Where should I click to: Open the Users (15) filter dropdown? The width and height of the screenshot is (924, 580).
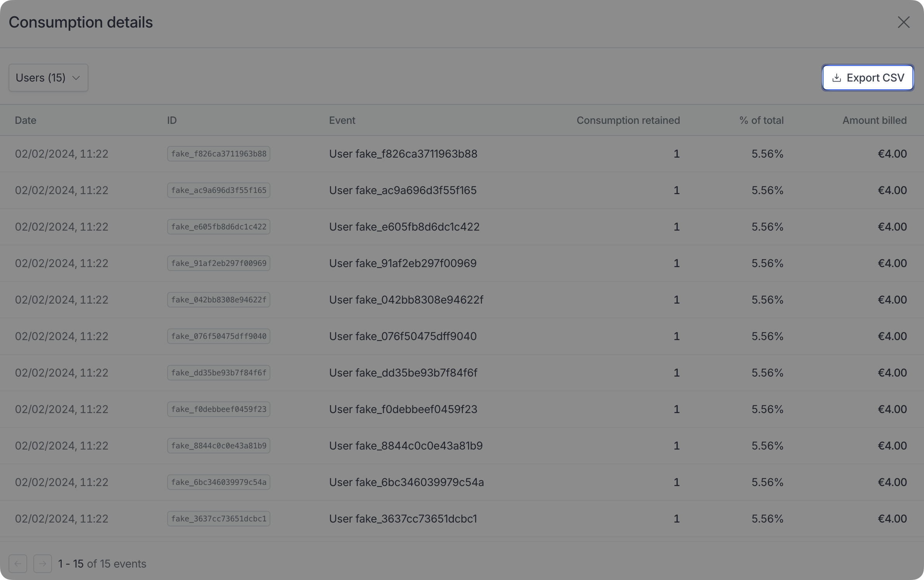pos(48,78)
